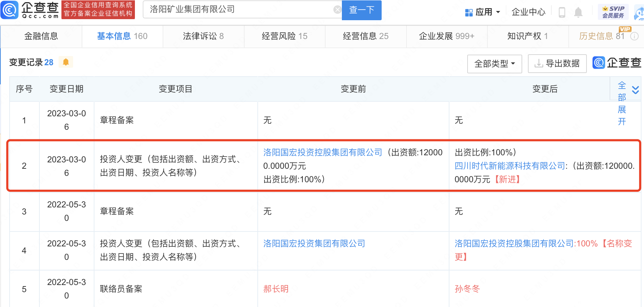Click the Qcc.com logo icon
The height and width of the screenshot is (307, 644).
click(10, 10)
